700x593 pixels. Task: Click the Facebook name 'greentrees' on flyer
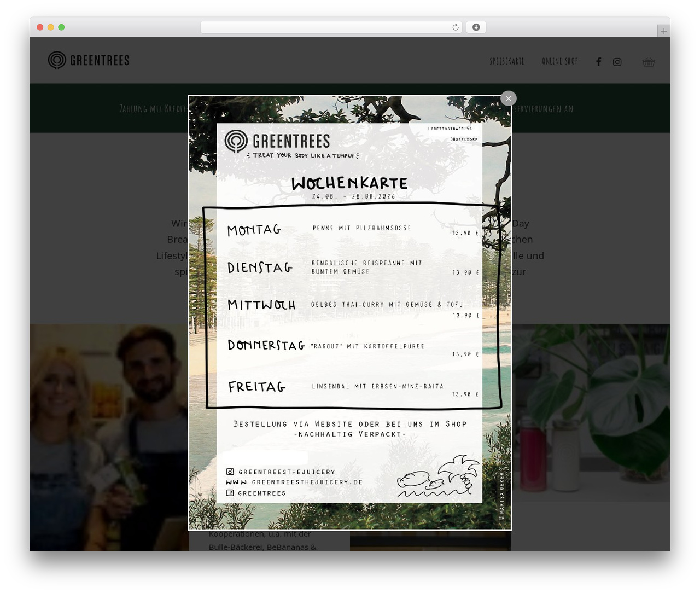tap(262, 493)
